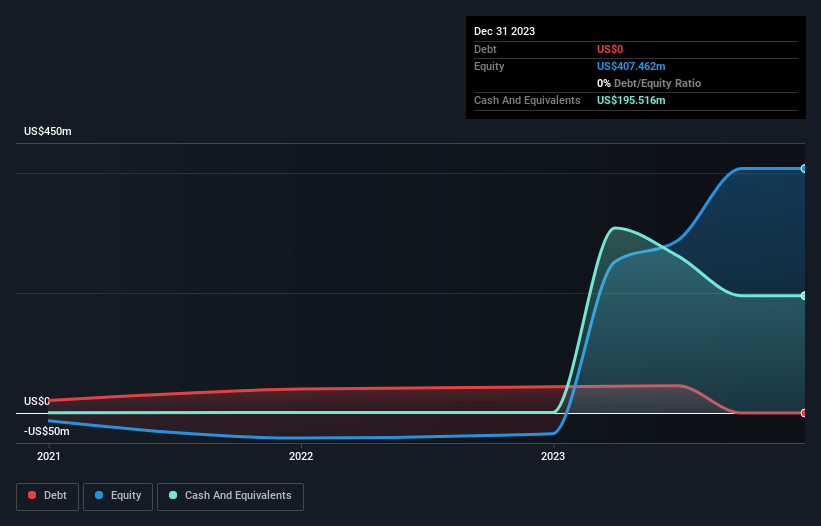Click the US$450m y-axis label

(x=48, y=131)
